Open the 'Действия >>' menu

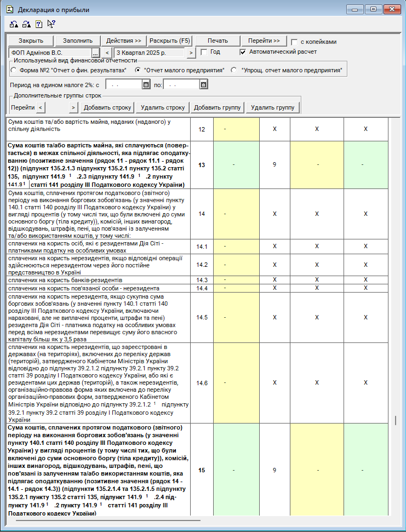tap(123, 41)
